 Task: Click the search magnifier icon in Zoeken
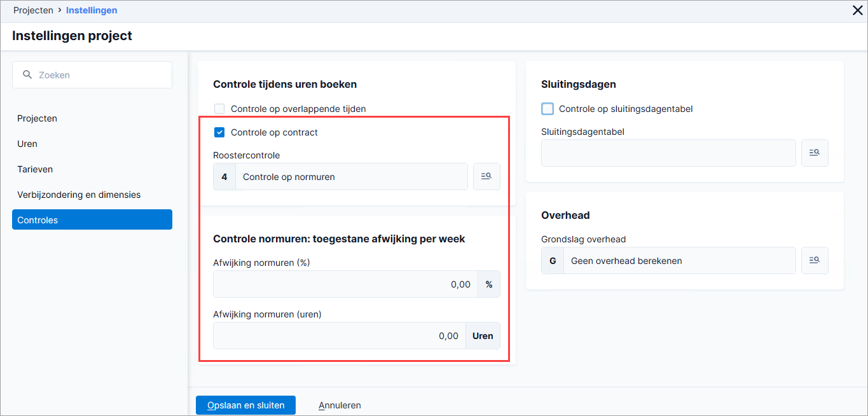point(27,74)
